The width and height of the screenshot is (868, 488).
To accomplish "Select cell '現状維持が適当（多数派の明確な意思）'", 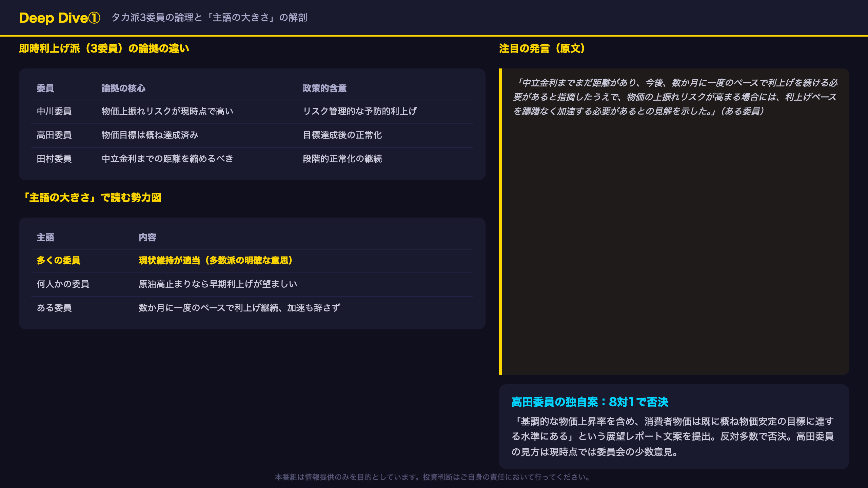I will click(x=216, y=260).
